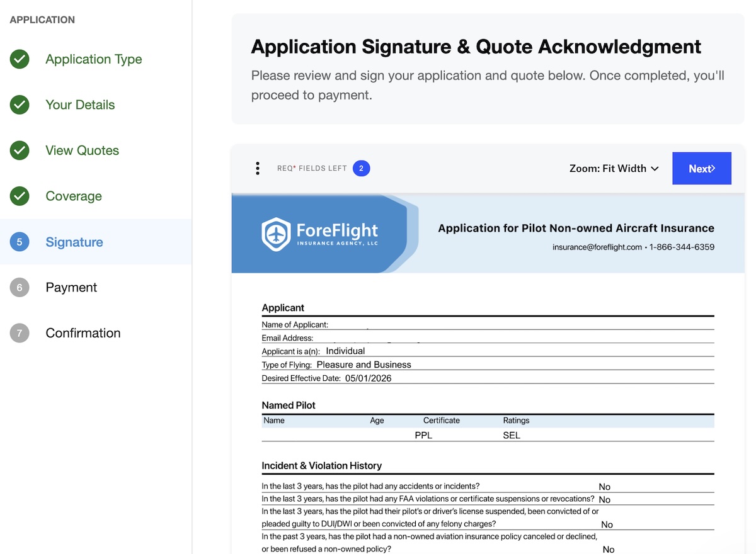Viewport: 756px width, 554px height.
Task: Click the step 5 Signature circle icon
Action: (x=20, y=242)
